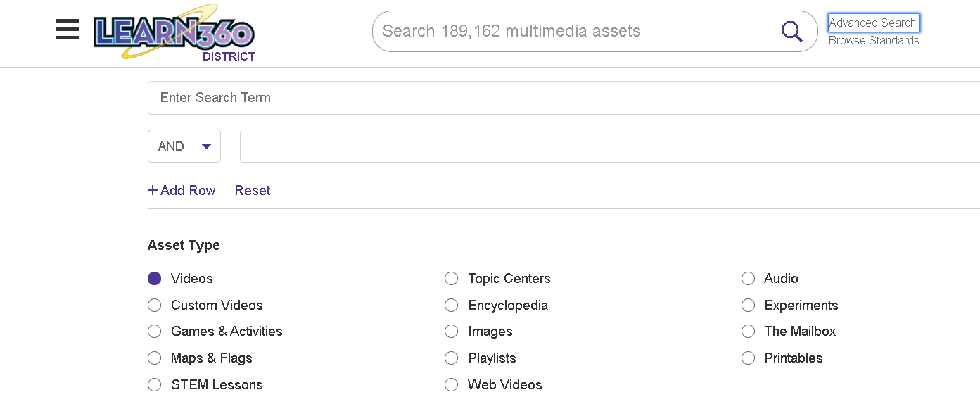The width and height of the screenshot is (980, 409).
Task: Choose Games & Activities asset type
Action: [155, 331]
